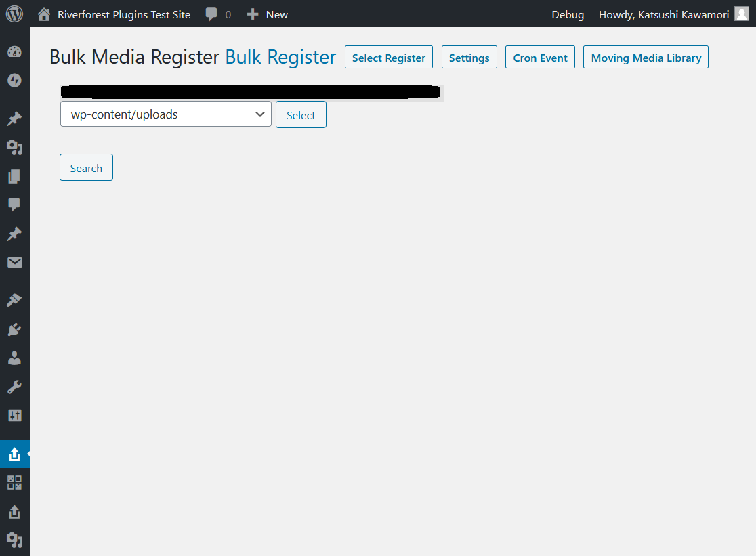The width and height of the screenshot is (756, 556).
Task: Open the Debug menu in the admin bar
Action: pos(568,14)
